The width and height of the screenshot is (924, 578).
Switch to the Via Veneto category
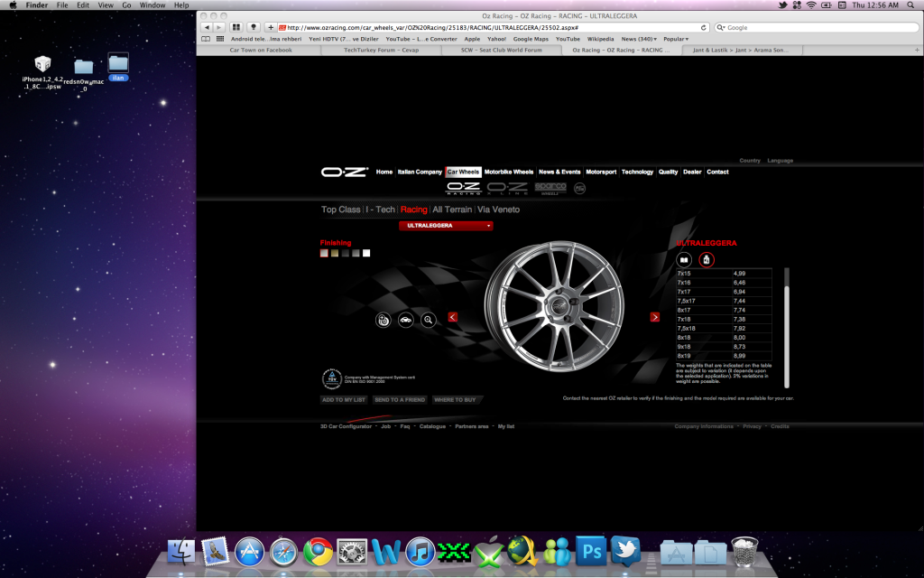click(x=498, y=210)
